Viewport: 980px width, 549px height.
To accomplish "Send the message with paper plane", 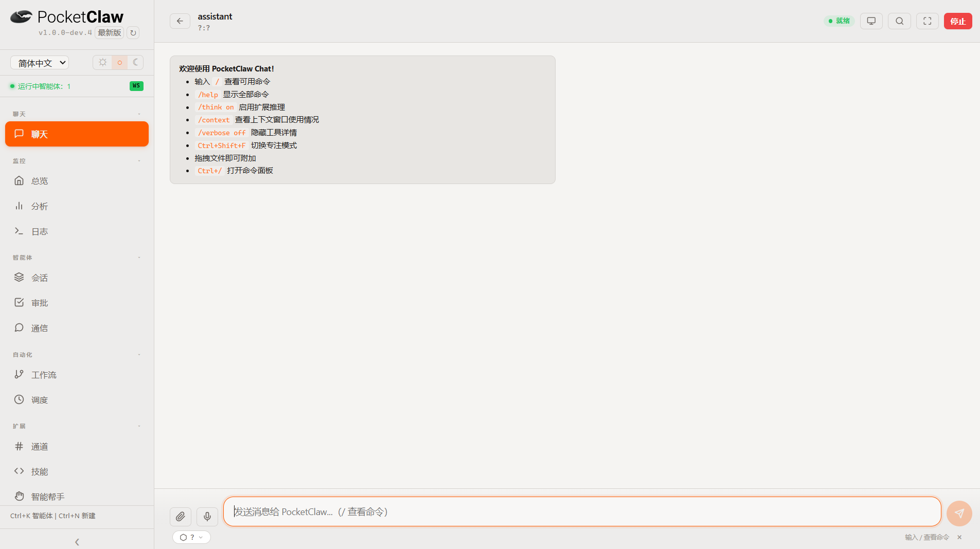I will [x=959, y=514].
